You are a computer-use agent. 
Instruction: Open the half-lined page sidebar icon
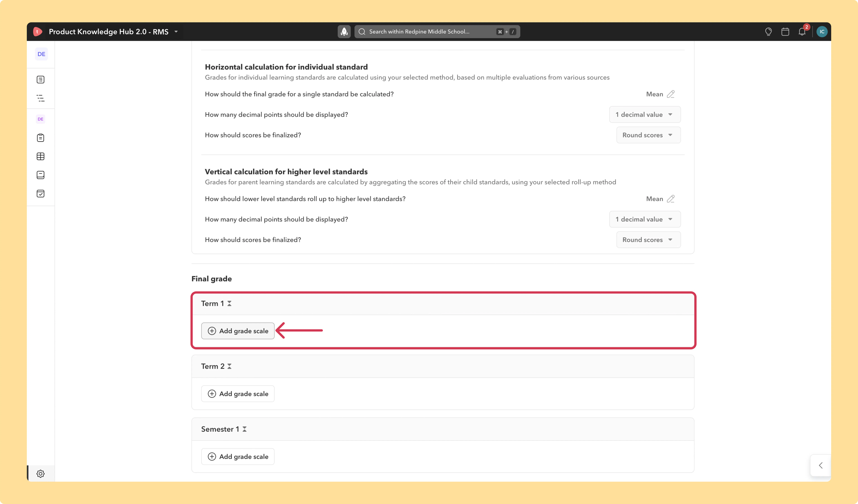pos(40,175)
